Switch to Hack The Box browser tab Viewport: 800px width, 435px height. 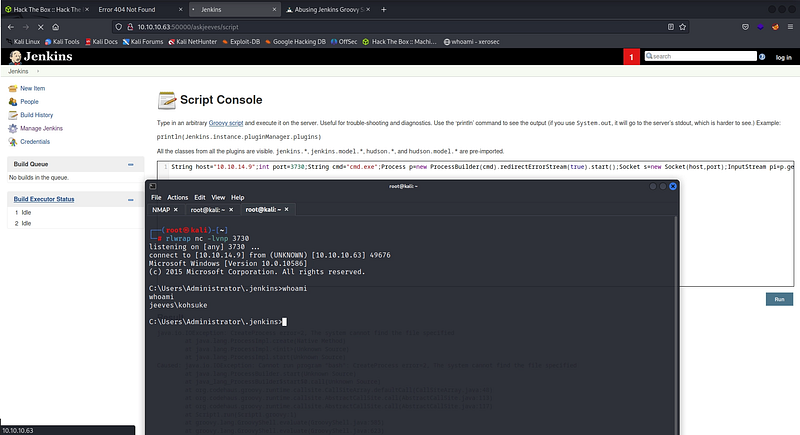(x=46, y=9)
